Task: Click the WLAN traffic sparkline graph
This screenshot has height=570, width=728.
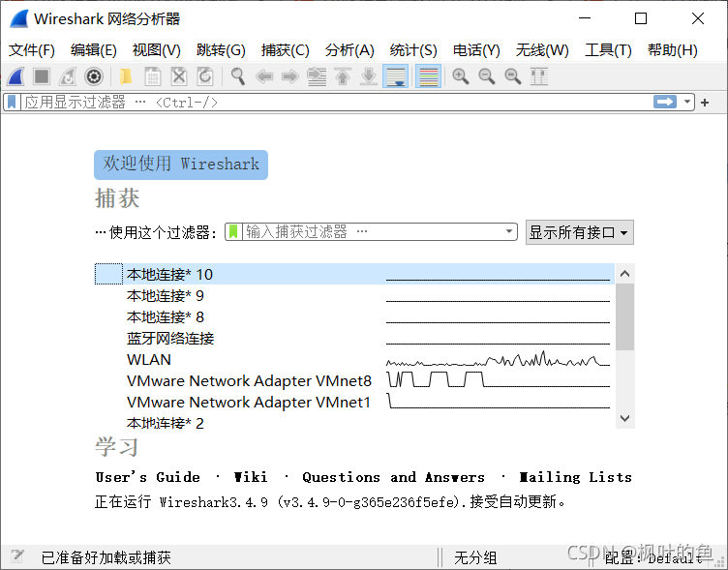Action: [498, 359]
